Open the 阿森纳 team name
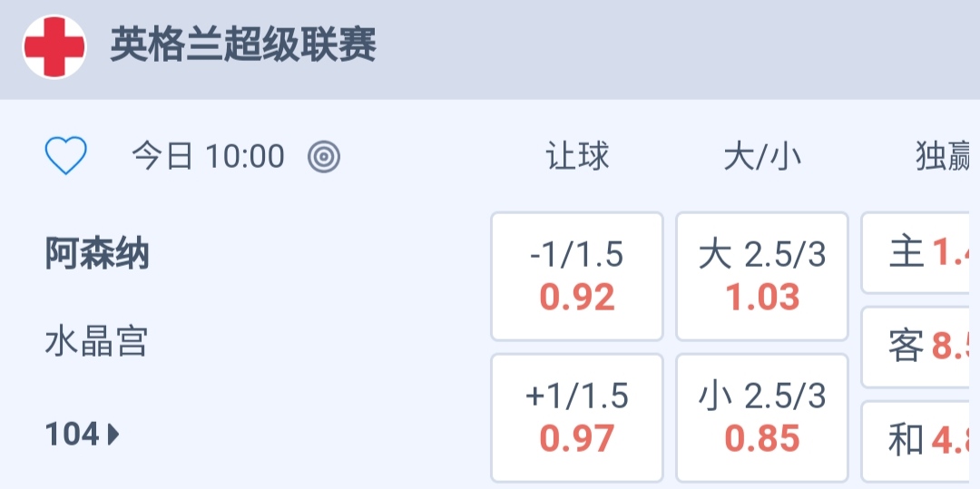Image resolution: width=980 pixels, height=489 pixels. click(97, 255)
